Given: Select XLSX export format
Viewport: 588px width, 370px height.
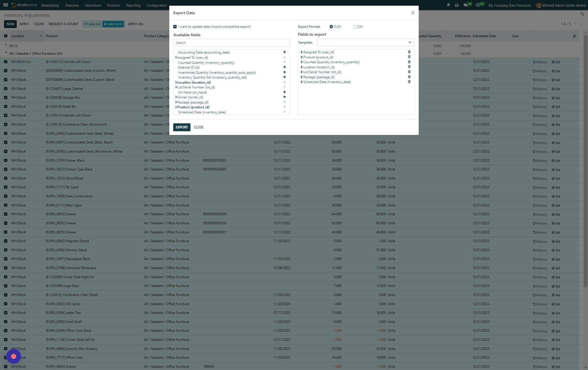Looking at the screenshot, I should point(331,27).
